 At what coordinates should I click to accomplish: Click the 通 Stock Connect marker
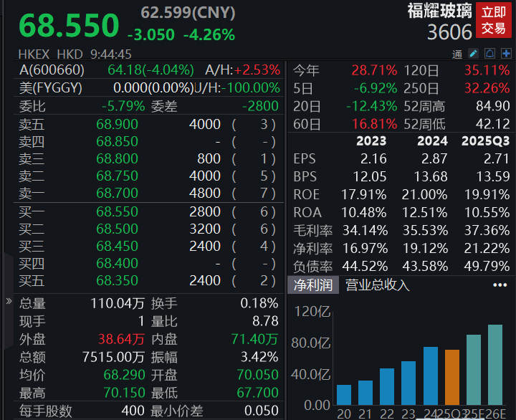[x=457, y=54]
